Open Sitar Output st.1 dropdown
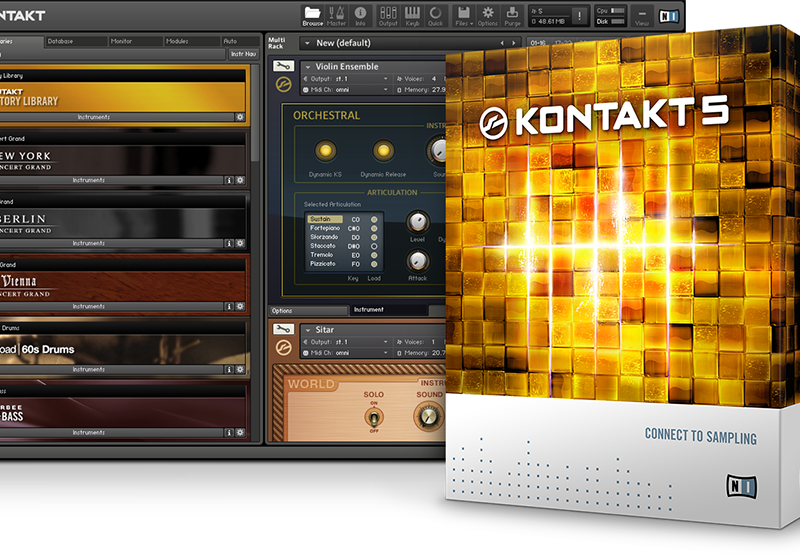The height and width of the screenshot is (555, 800). pyautogui.click(x=346, y=342)
